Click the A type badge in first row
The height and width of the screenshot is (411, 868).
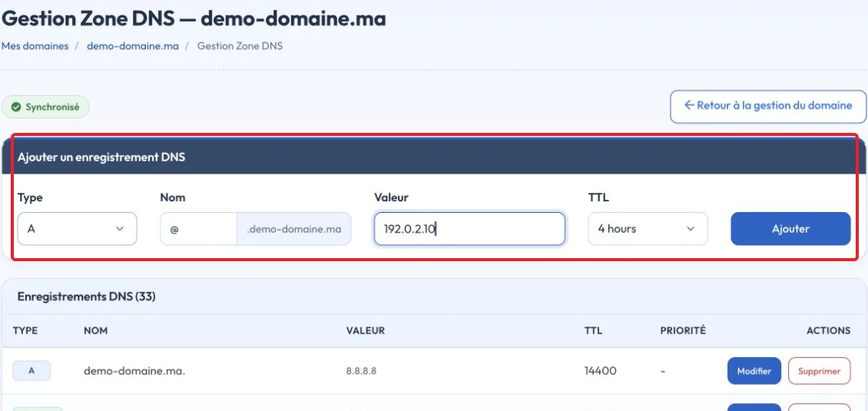tap(31, 371)
